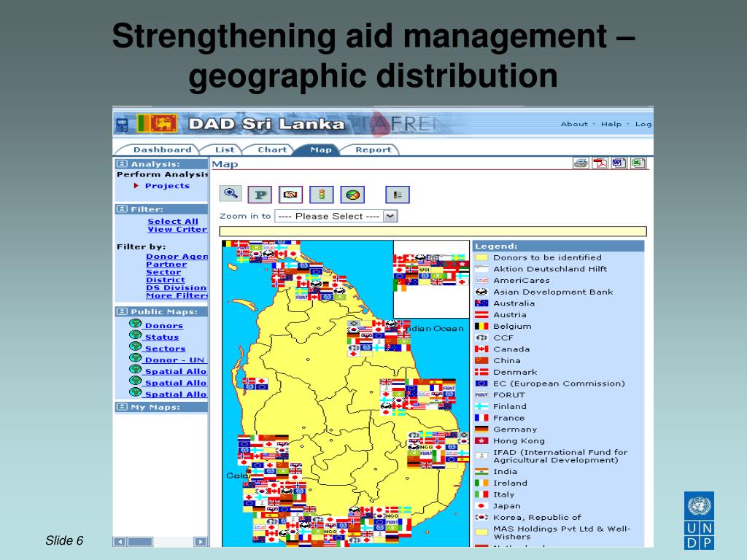Export the map to Excel
Screen dimensions: 747x560
click(x=638, y=163)
